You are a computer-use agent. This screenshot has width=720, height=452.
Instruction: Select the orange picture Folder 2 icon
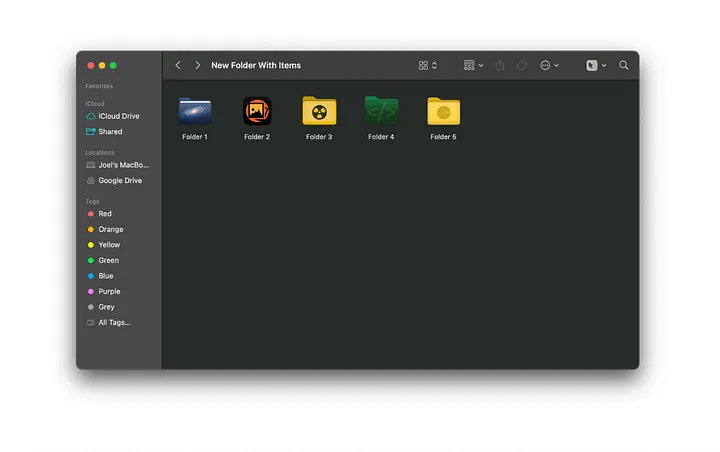257,111
